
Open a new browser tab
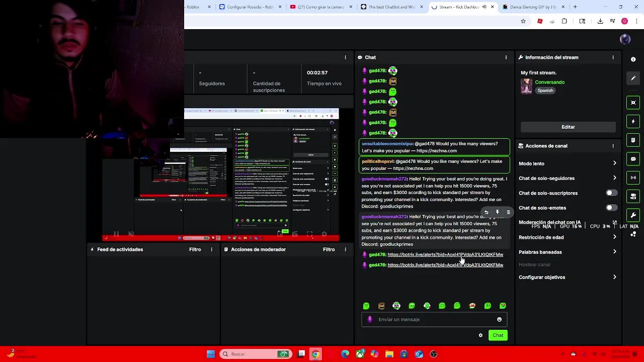(x=575, y=7)
